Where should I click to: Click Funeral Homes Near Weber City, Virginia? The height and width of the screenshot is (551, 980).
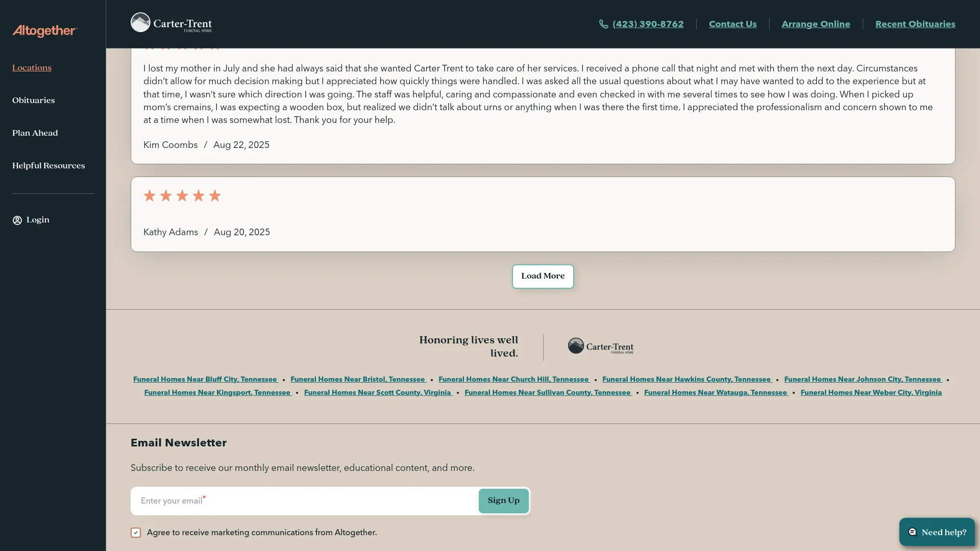871,392
